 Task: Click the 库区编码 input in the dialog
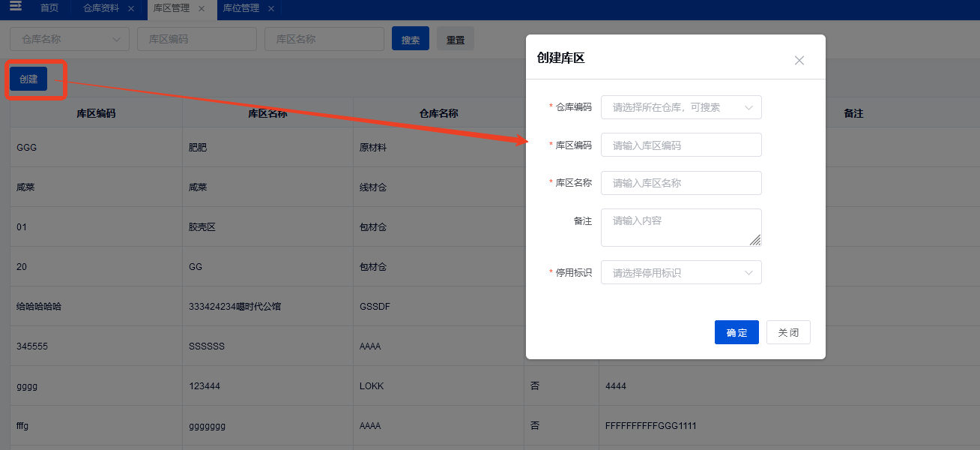point(680,145)
